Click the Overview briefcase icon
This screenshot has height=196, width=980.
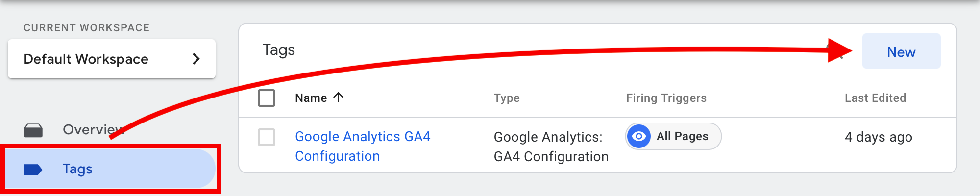(33, 130)
